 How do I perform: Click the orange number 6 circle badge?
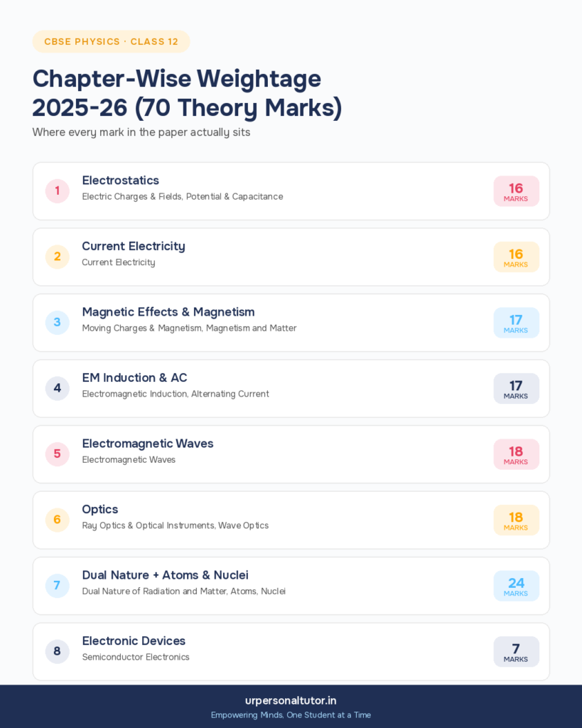pyautogui.click(x=57, y=520)
